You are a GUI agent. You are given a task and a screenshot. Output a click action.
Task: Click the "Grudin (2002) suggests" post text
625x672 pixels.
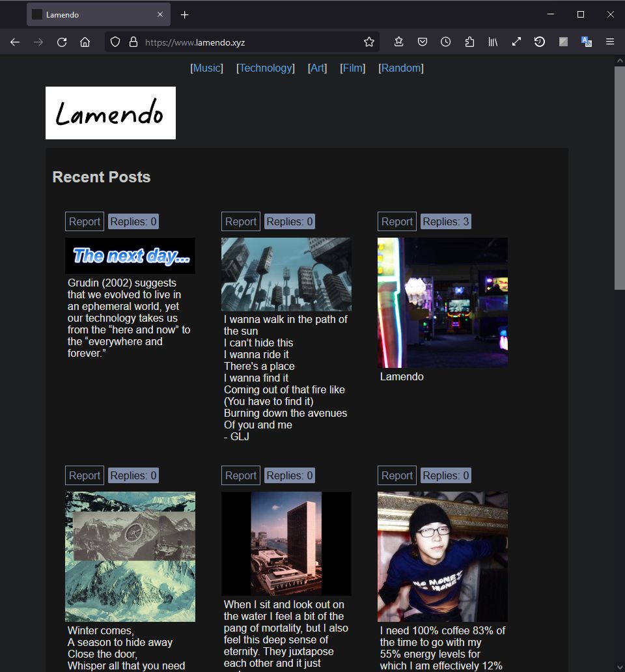122,283
